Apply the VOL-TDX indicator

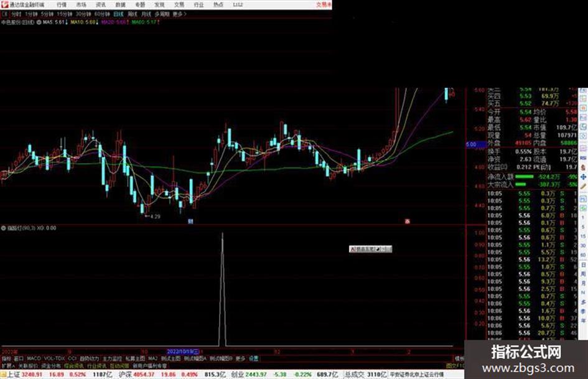[x=54, y=358]
